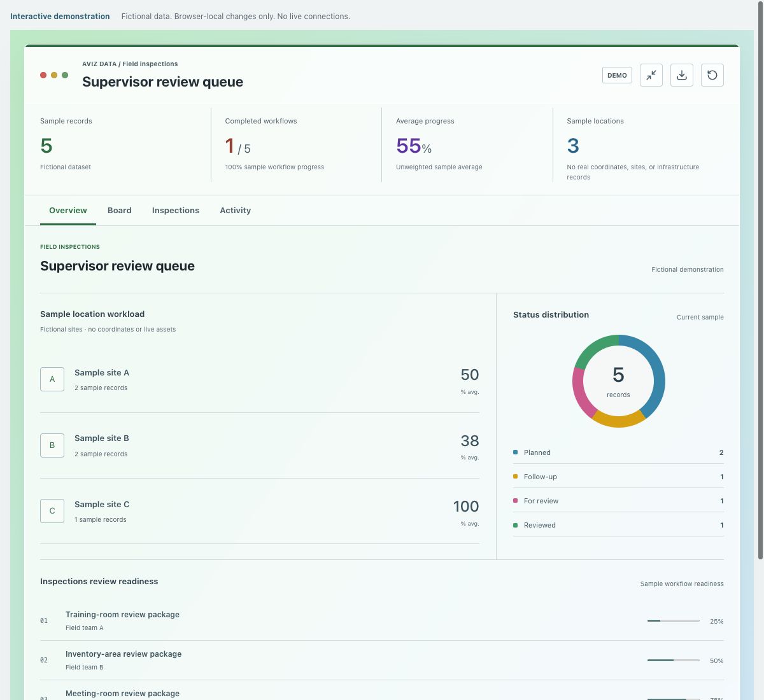Click the Current sample caption
The height and width of the screenshot is (700, 764).
click(x=700, y=317)
